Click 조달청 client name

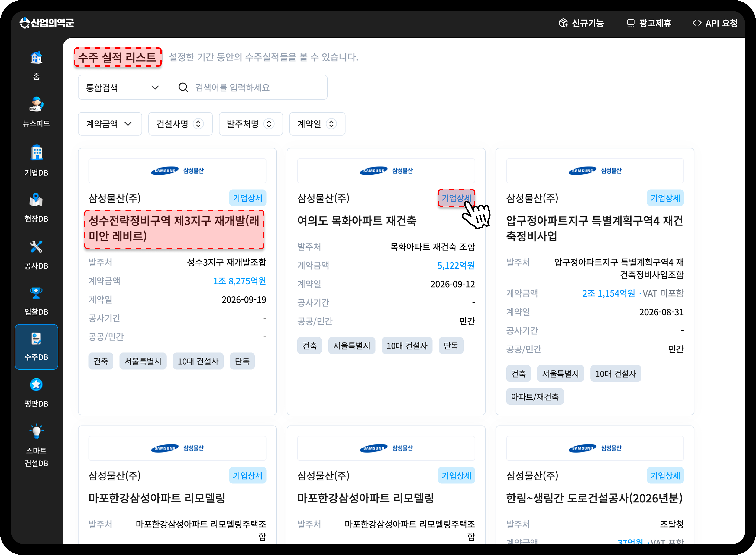click(672, 524)
